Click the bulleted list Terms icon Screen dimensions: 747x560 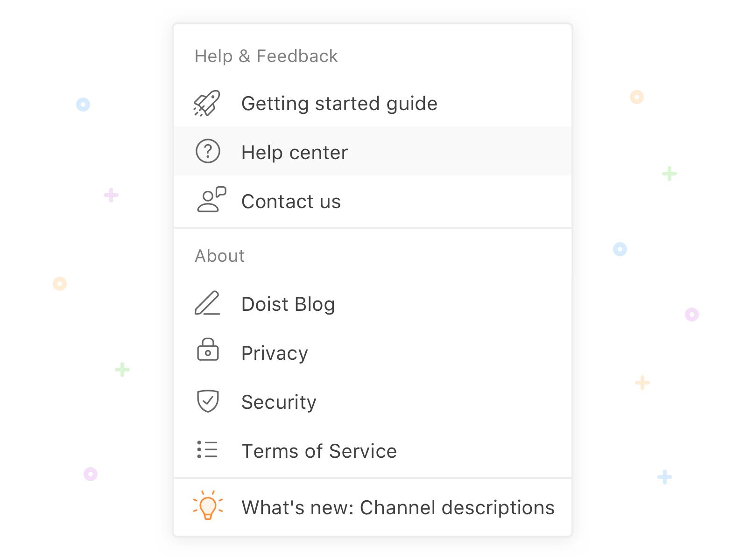[x=207, y=449]
